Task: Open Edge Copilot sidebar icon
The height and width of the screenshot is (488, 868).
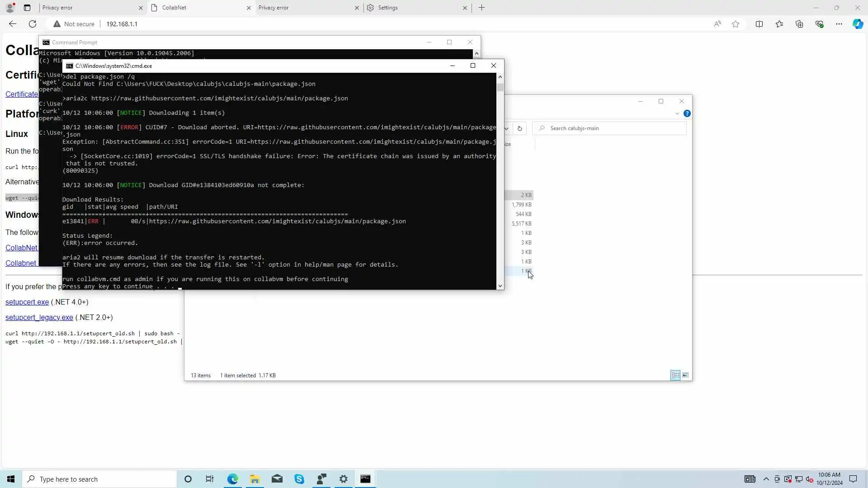Action: pos(858,24)
